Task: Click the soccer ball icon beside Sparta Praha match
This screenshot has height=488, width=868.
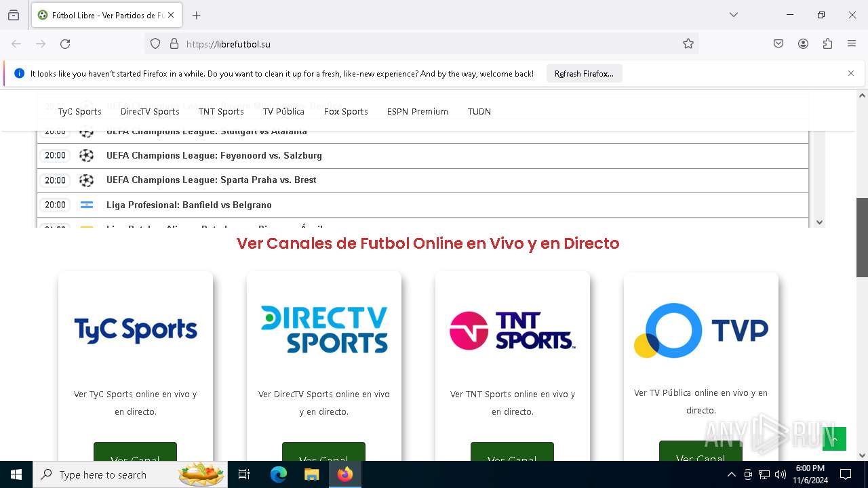Action: (86, 180)
